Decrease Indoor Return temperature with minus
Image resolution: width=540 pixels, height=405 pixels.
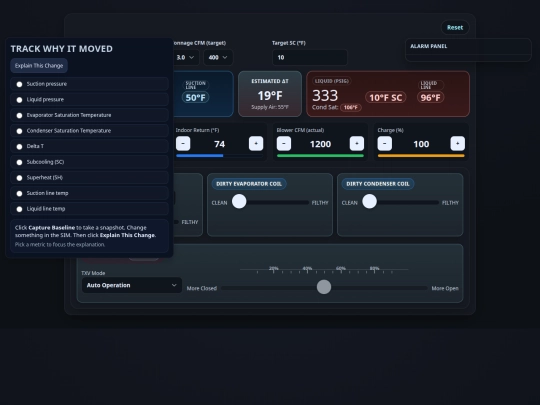pos(183,144)
